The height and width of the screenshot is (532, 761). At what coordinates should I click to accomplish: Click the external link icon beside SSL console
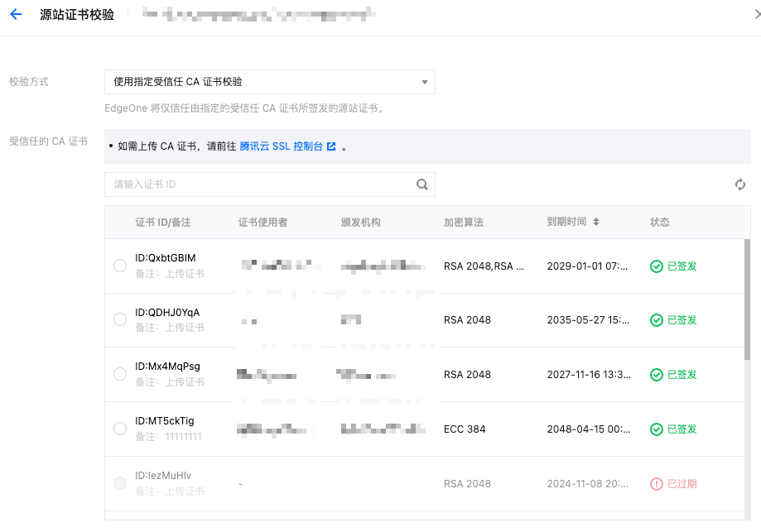pos(331,146)
